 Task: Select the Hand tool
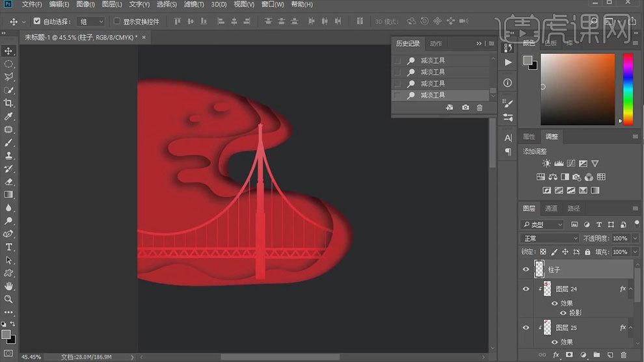click(8, 286)
